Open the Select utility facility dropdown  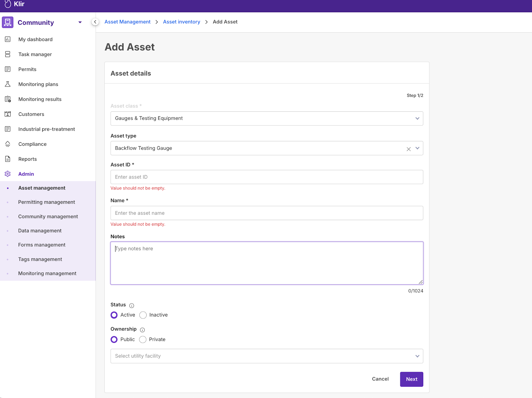(267, 356)
